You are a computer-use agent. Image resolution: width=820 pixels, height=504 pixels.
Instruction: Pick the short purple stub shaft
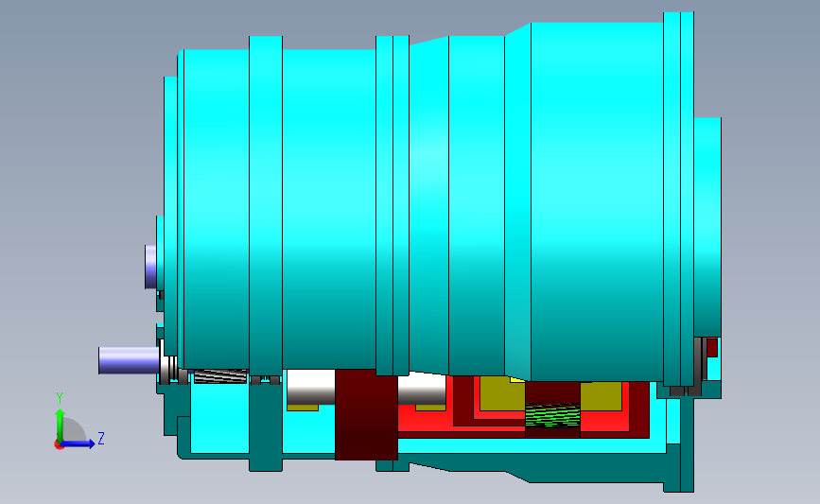pyautogui.click(x=150, y=267)
